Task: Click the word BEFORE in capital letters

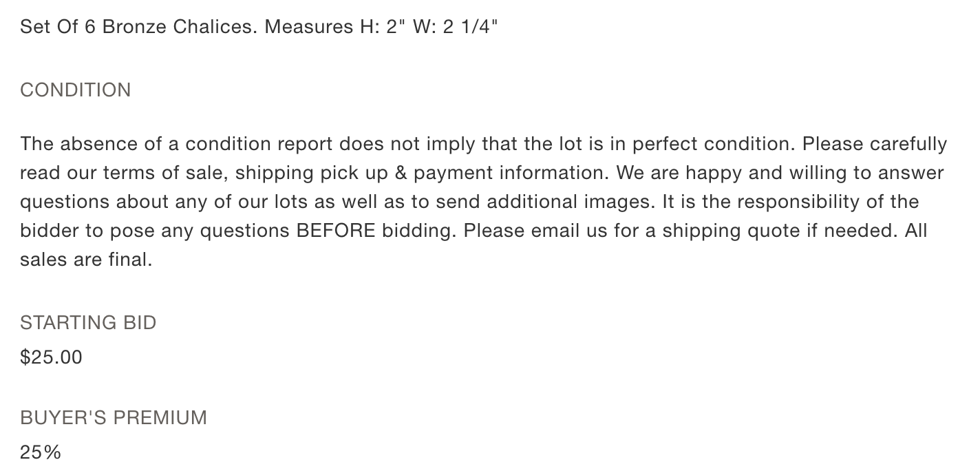Action: point(336,230)
